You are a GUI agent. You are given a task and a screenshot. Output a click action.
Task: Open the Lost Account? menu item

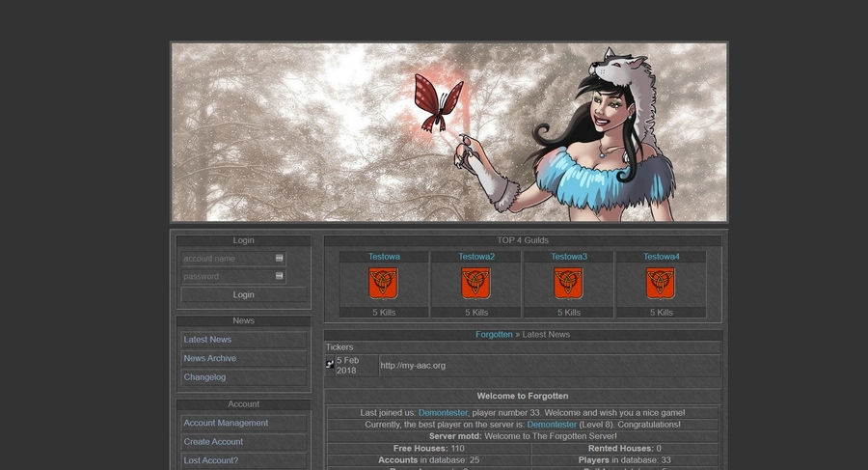coord(210,460)
